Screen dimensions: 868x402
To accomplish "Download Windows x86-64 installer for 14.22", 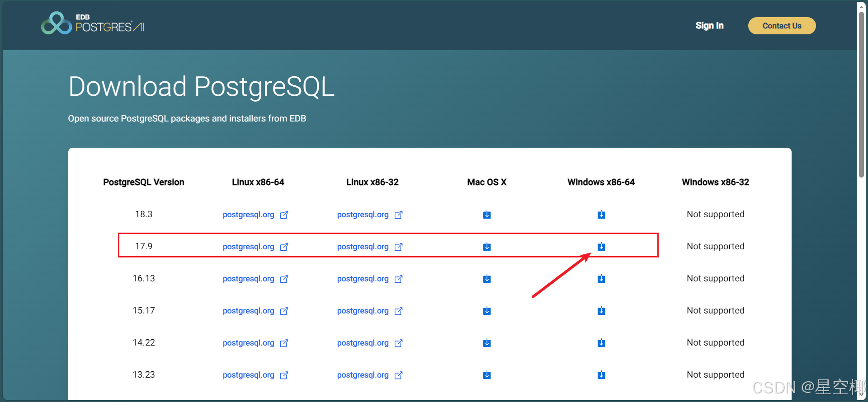I will pyautogui.click(x=601, y=343).
